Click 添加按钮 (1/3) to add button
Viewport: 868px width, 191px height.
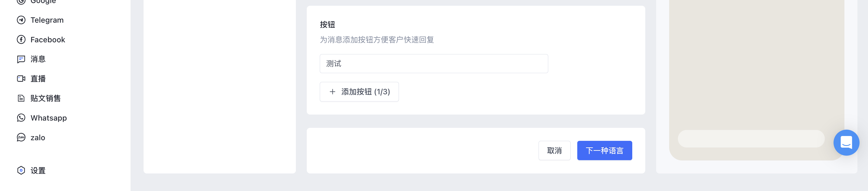coord(359,92)
